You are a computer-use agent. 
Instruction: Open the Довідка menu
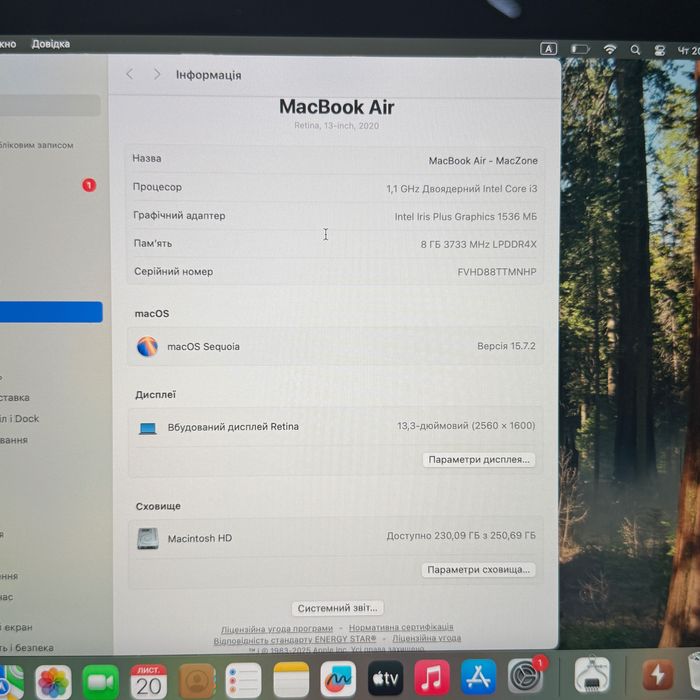(50, 44)
